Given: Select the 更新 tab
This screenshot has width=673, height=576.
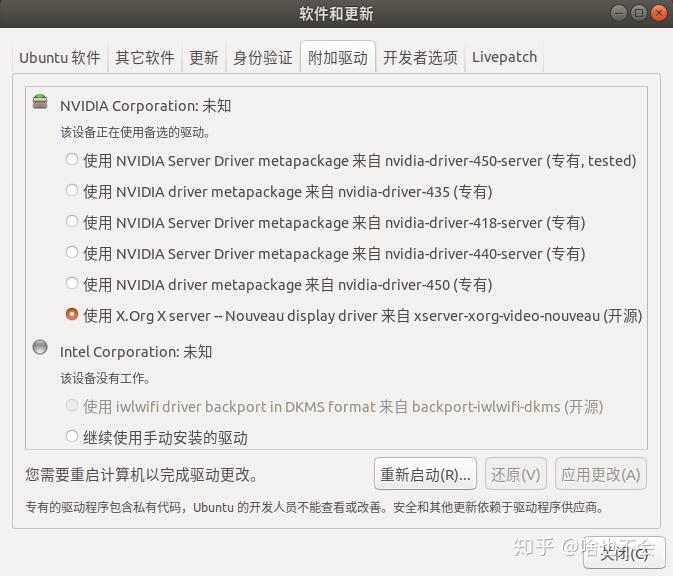Looking at the screenshot, I should point(204,57).
